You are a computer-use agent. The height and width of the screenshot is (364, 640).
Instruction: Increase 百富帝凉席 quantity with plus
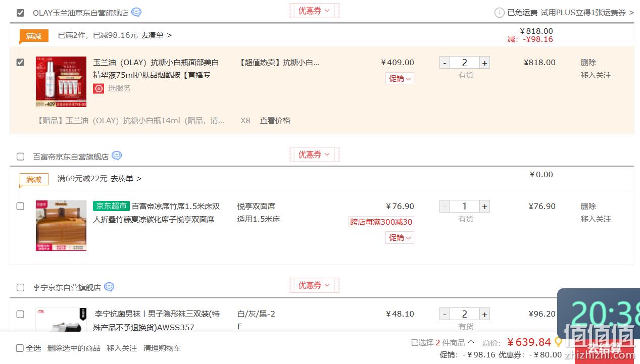[x=484, y=206]
